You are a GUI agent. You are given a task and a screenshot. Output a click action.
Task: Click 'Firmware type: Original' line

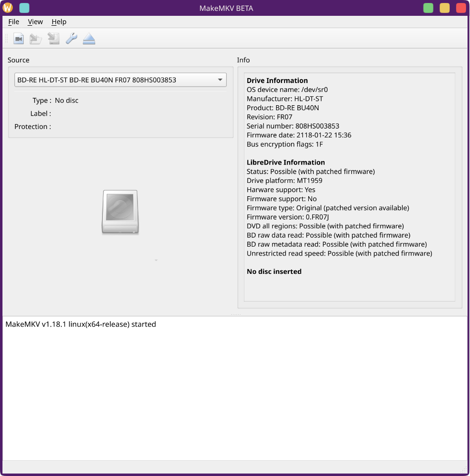328,208
